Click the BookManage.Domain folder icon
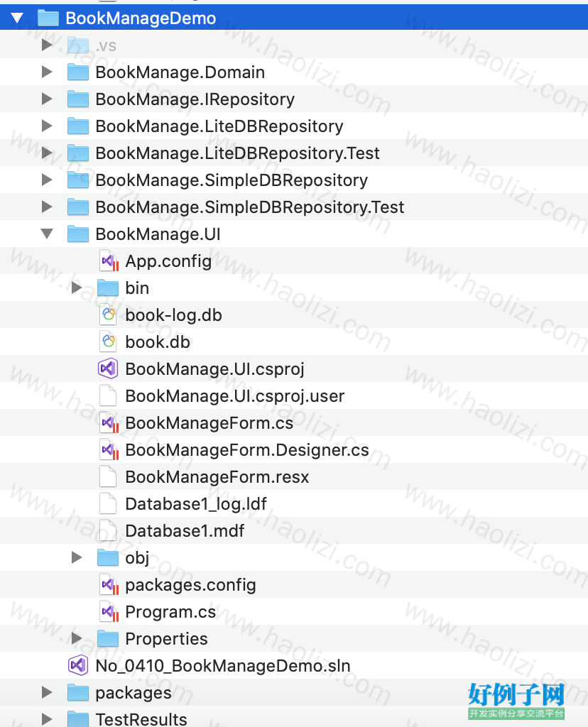 pos(78,72)
